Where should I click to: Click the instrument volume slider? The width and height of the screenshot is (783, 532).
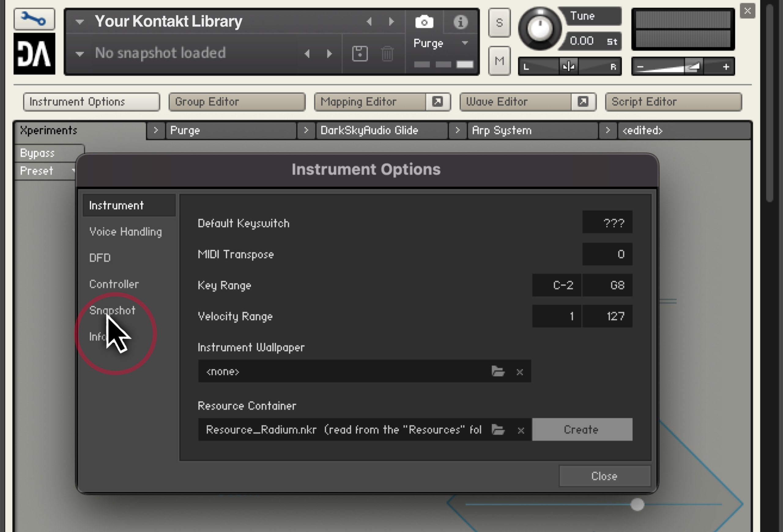click(683, 67)
